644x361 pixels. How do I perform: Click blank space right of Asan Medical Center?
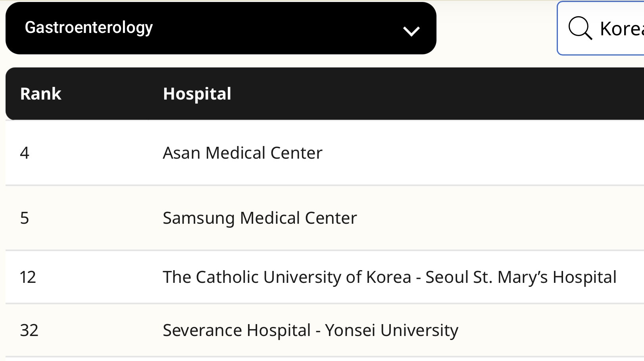point(476,153)
